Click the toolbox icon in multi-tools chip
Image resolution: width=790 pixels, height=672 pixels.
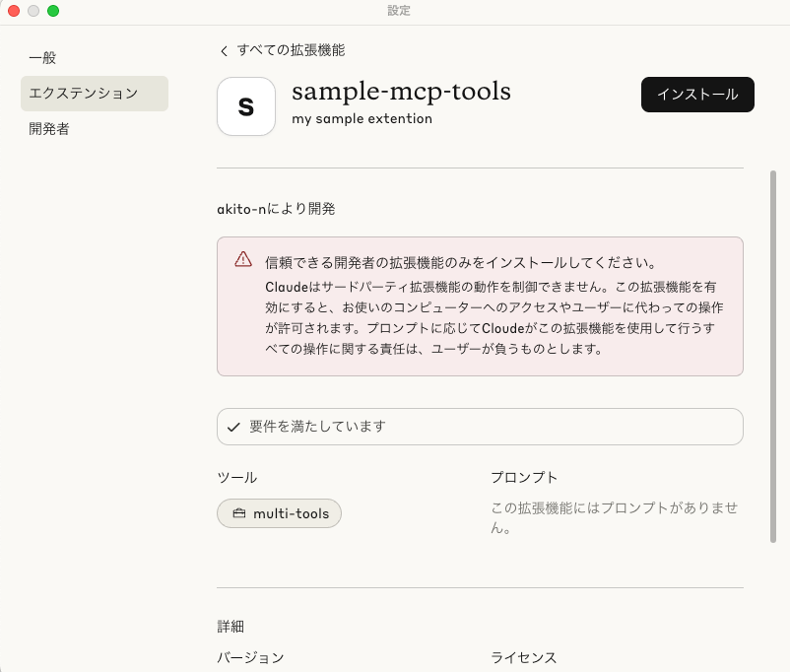point(238,513)
